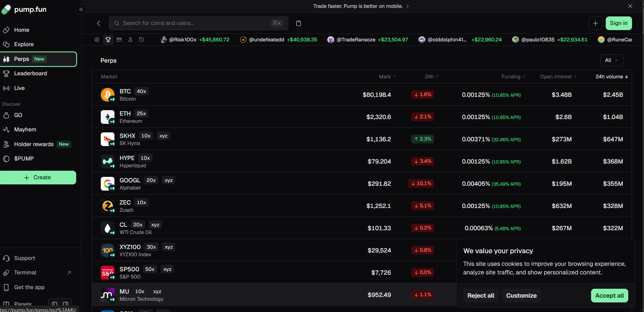Collapse the sidebar with double-chevron icon
Viewport: 644px width, 312px height.
pyautogui.click(x=81, y=10)
